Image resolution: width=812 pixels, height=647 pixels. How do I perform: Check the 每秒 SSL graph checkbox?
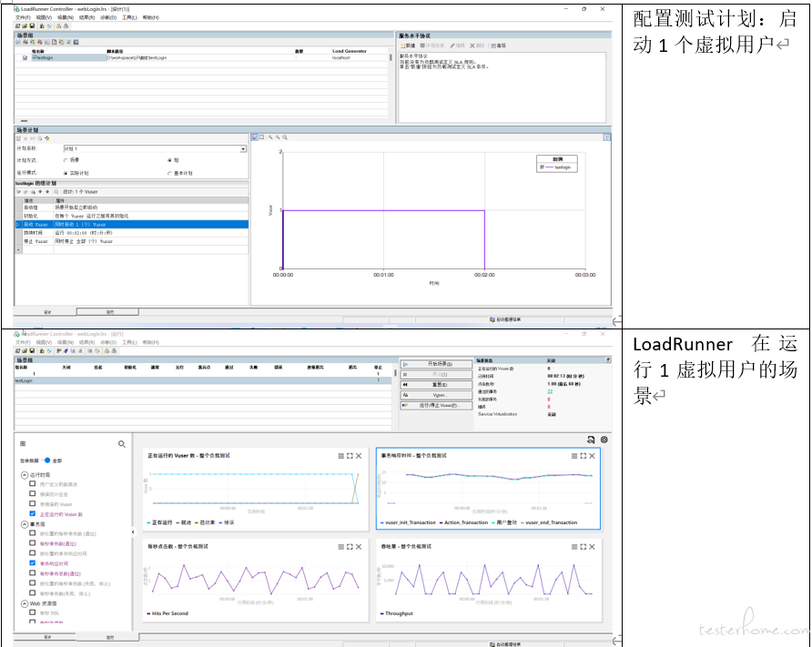[x=33, y=612]
